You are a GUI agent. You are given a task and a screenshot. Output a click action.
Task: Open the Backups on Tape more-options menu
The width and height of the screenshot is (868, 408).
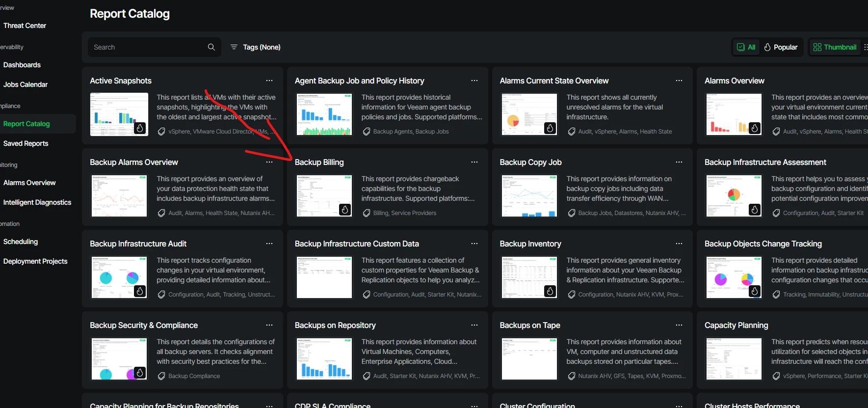[679, 325]
